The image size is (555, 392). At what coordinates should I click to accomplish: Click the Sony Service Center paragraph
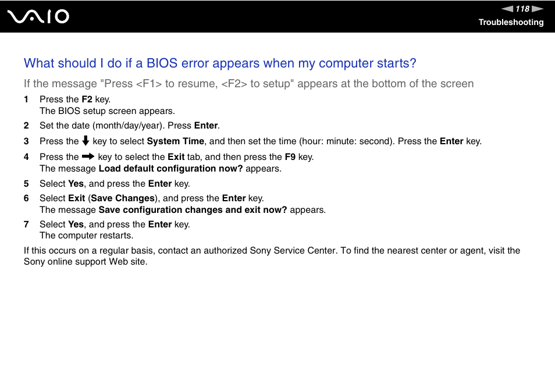pyautogui.click(x=272, y=256)
